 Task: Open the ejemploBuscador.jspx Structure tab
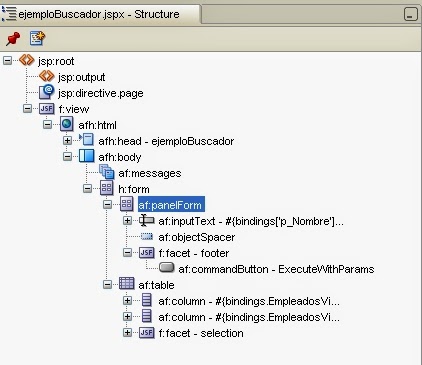[99, 14]
